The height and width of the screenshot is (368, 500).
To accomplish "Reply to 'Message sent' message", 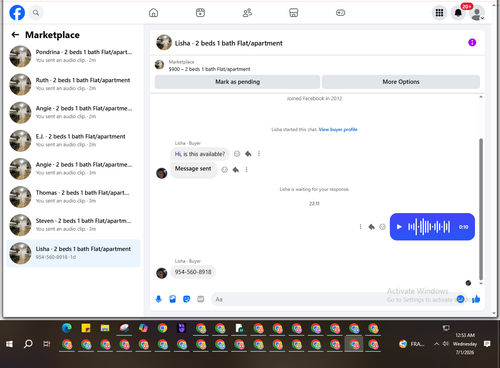I will coord(236,170).
